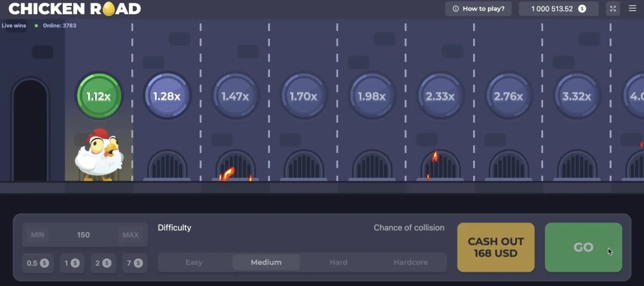Click the Difficulty label

coord(175,228)
